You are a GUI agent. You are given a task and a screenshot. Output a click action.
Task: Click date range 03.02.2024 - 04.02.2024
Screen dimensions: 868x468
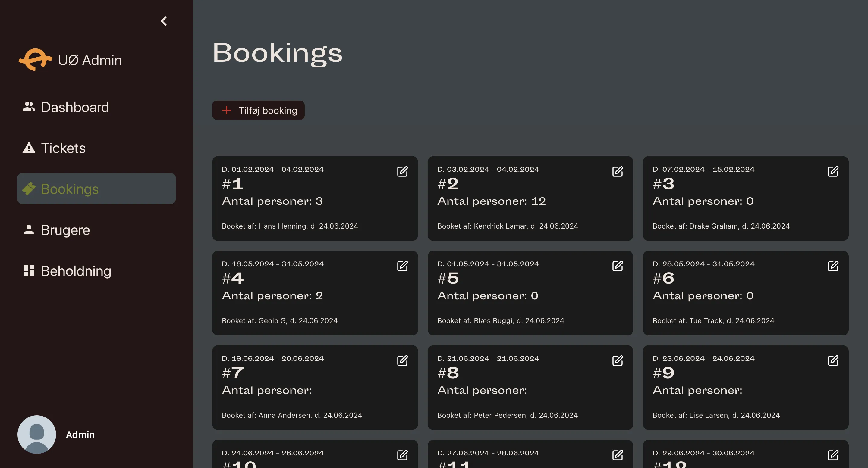(x=488, y=169)
